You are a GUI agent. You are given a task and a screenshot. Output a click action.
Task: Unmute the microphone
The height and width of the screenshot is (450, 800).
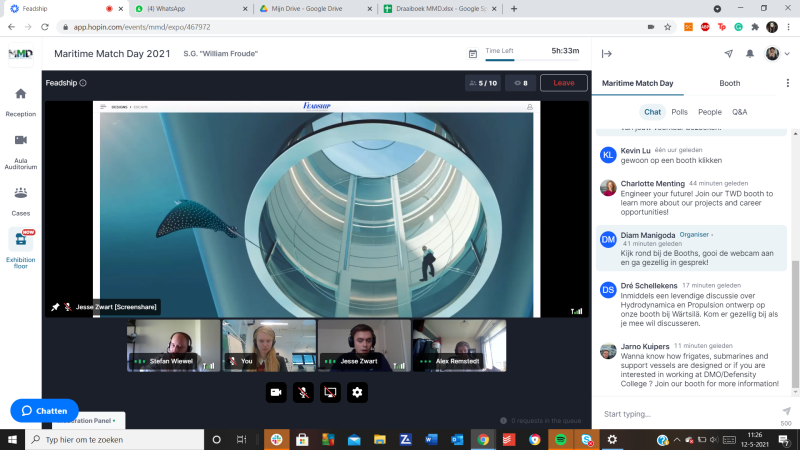[x=303, y=392]
